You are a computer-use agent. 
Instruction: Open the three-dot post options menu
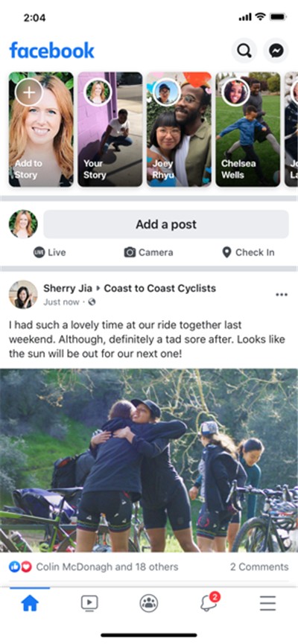(x=282, y=295)
